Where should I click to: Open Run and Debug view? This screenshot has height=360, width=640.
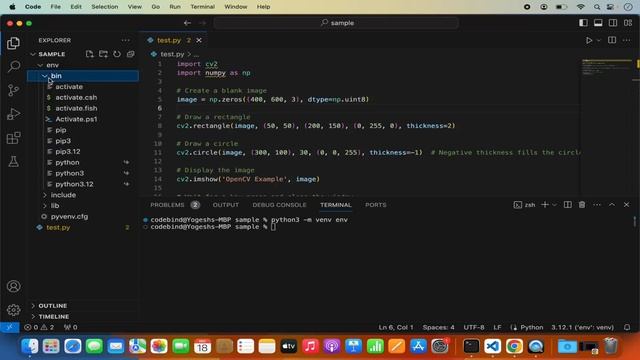pyautogui.click(x=13, y=114)
